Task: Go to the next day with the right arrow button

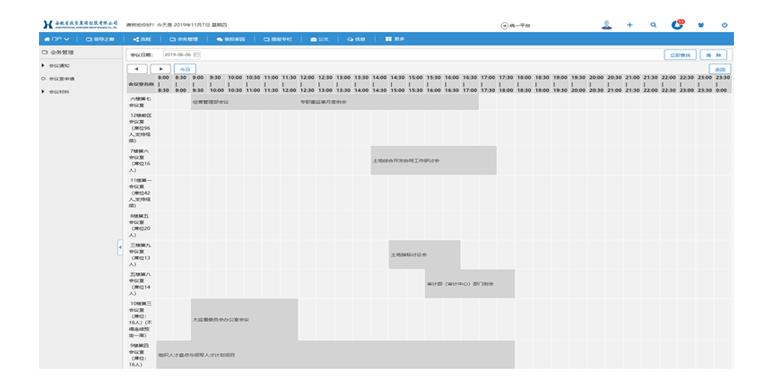Action: pyautogui.click(x=161, y=69)
